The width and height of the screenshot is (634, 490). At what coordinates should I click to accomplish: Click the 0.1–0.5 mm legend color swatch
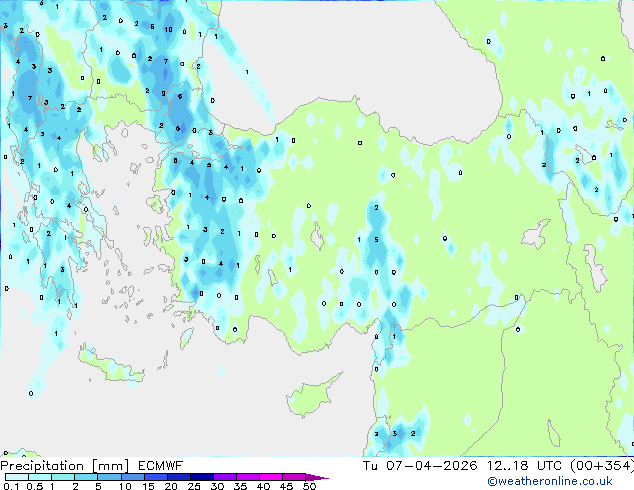[x=17, y=477]
